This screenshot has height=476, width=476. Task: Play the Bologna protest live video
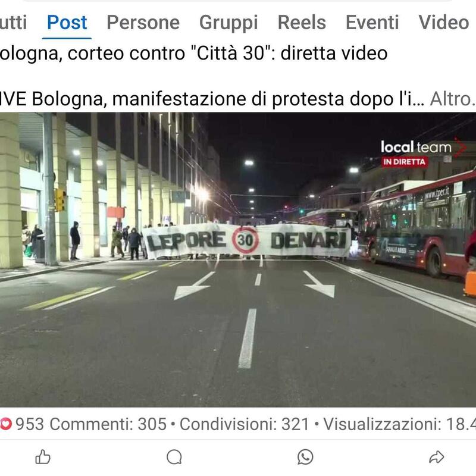point(238,260)
